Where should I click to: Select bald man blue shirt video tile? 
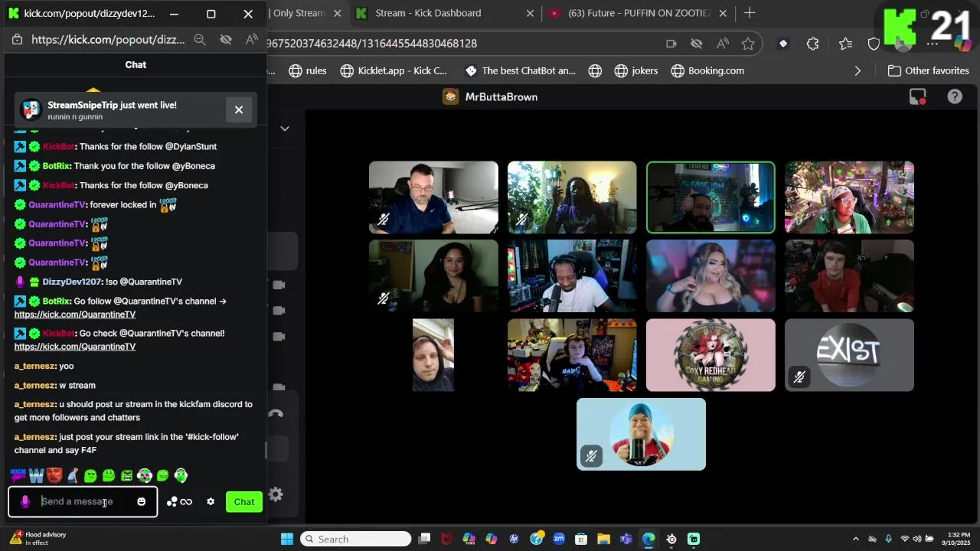pos(433,197)
